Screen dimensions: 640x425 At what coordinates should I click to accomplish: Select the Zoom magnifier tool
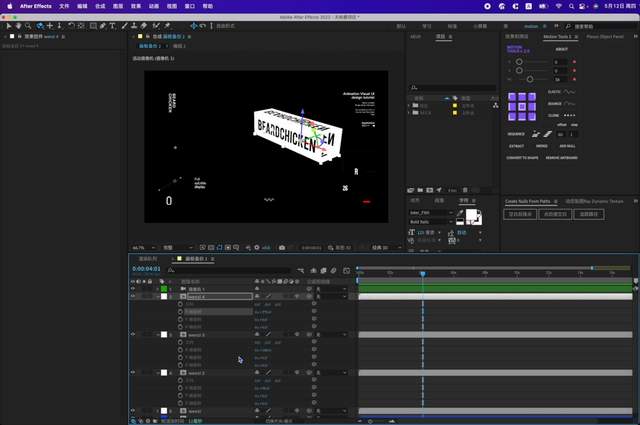coord(28,26)
